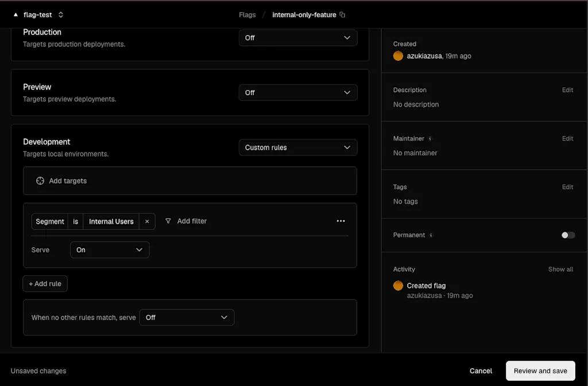Open the Preview environment Off dropdown
This screenshot has height=386, width=588.
298,92
